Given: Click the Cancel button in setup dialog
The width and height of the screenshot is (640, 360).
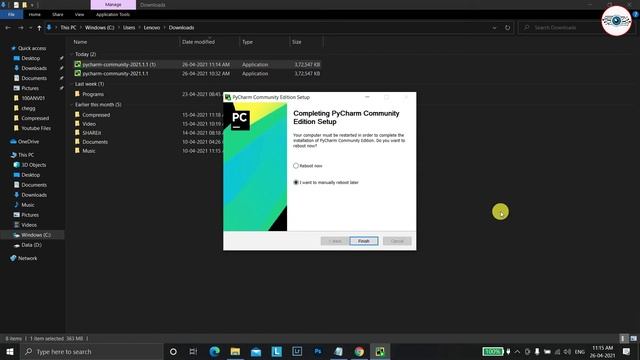Looking at the screenshot, I should pyautogui.click(x=397, y=241).
